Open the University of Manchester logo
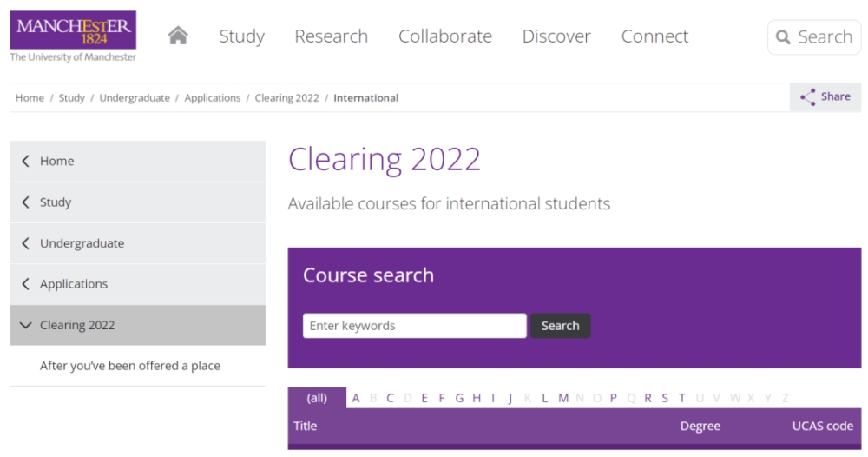 tap(73, 36)
